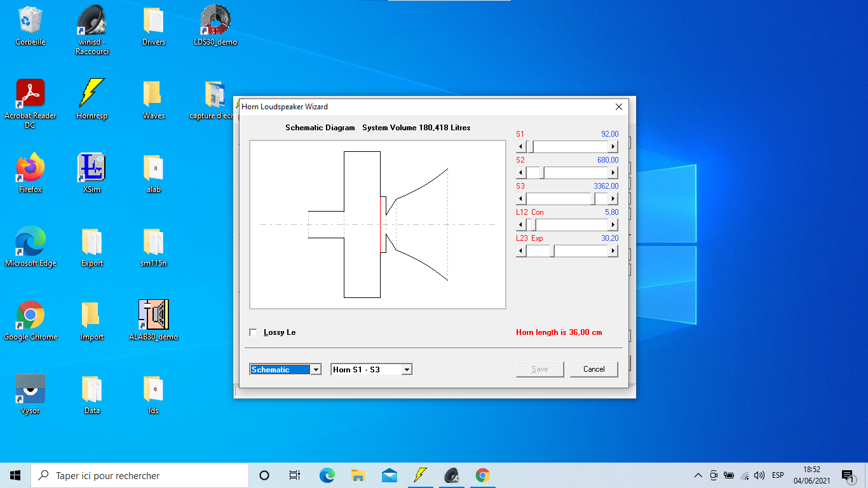Select the Firefox desktop shortcut
Image resolution: width=868 pixels, height=488 pixels.
[30, 172]
